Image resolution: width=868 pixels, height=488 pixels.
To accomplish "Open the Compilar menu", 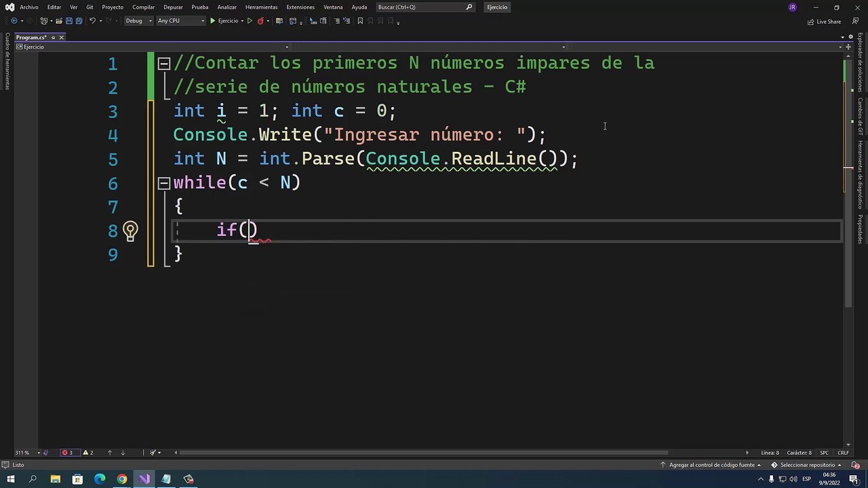I will coord(144,7).
